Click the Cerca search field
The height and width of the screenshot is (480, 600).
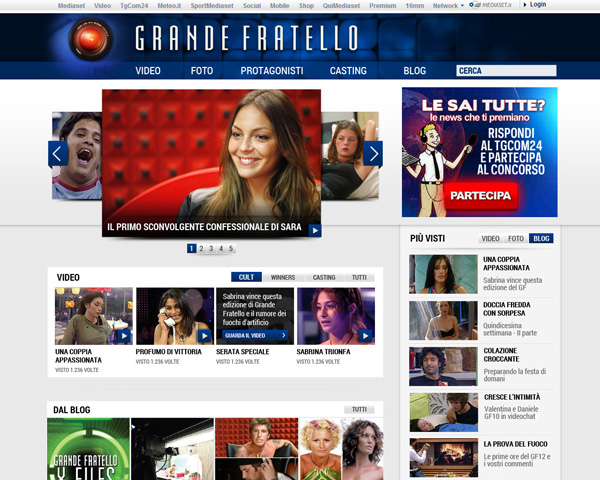tap(506, 70)
